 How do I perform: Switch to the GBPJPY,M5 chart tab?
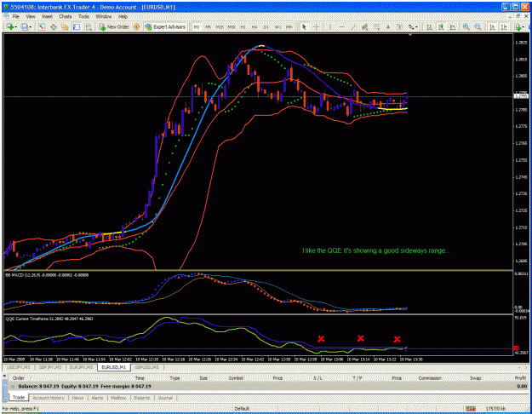(x=49, y=367)
